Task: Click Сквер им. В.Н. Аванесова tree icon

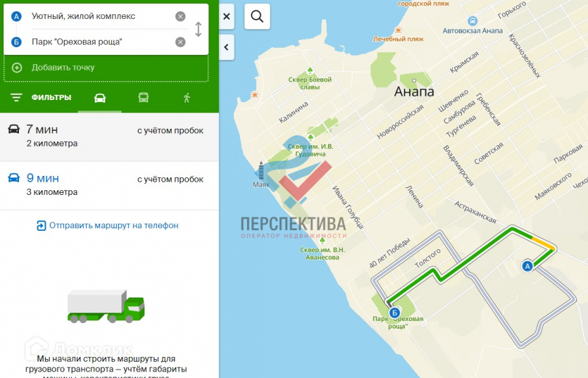Action: tap(321, 241)
